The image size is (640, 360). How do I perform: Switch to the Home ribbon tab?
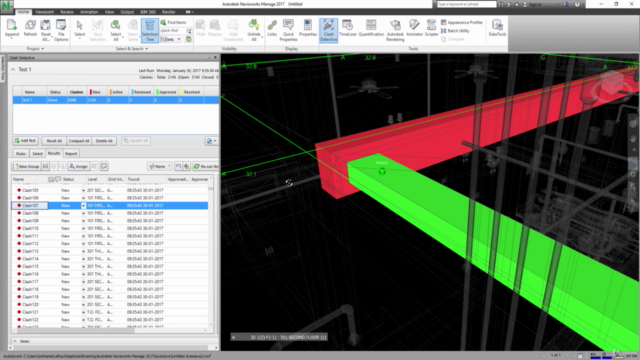[23, 12]
